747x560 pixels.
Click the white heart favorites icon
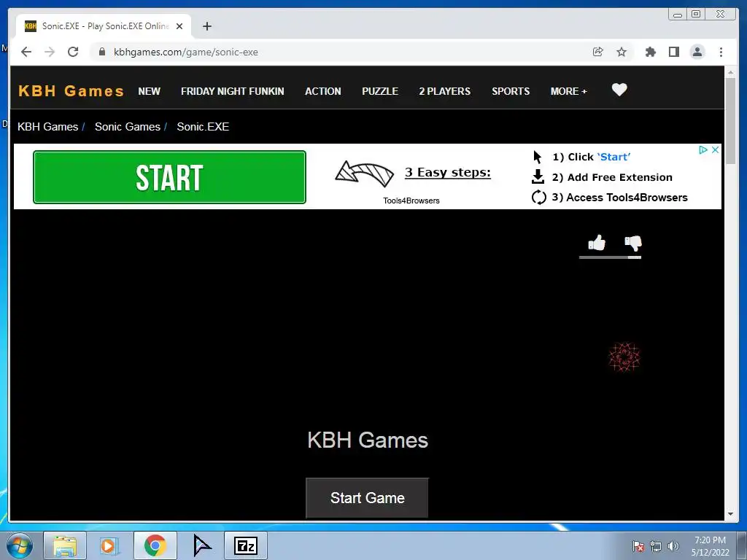(x=619, y=90)
